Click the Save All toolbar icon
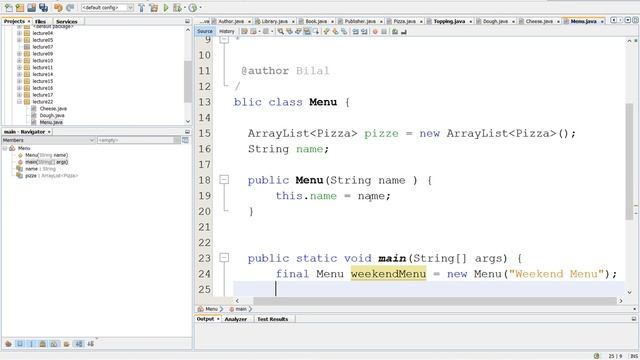 click(x=43, y=7)
